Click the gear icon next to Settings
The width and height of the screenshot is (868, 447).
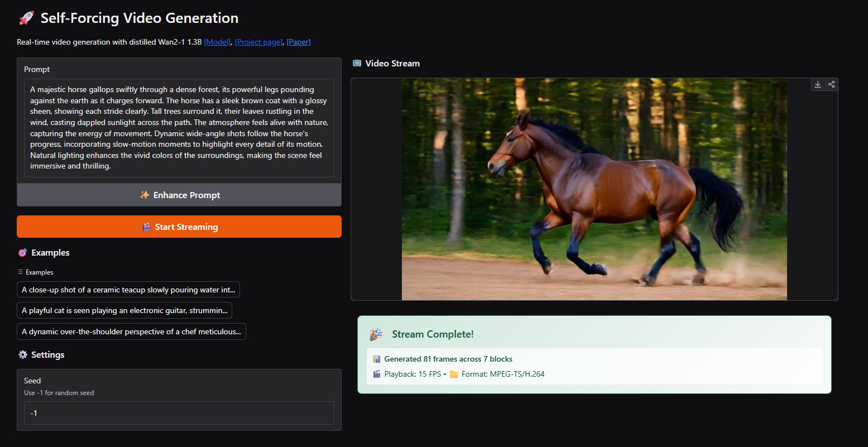point(22,355)
